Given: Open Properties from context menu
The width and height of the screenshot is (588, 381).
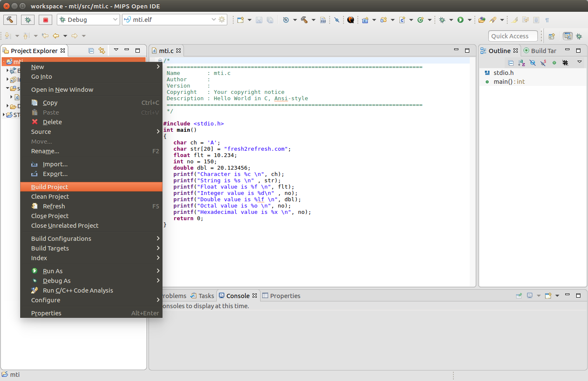Looking at the screenshot, I should click(x=91, y=313).
